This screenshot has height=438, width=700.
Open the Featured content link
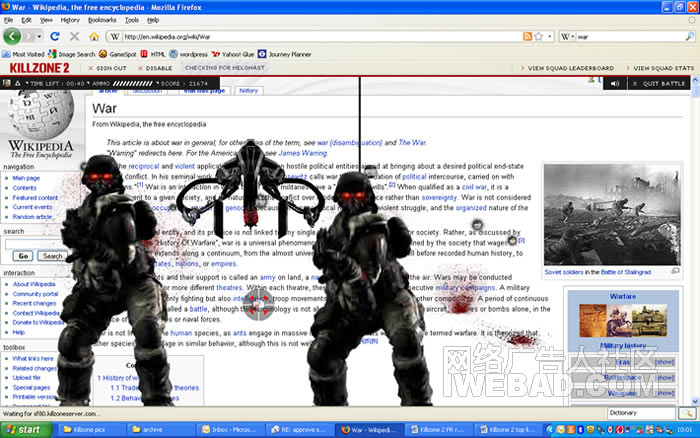point(35,197)
